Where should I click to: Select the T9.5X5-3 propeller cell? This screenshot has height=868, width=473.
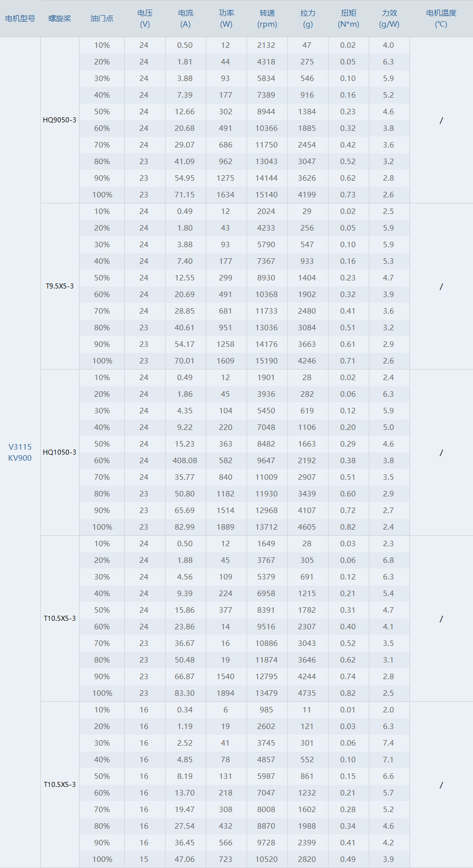coord(60,286)
